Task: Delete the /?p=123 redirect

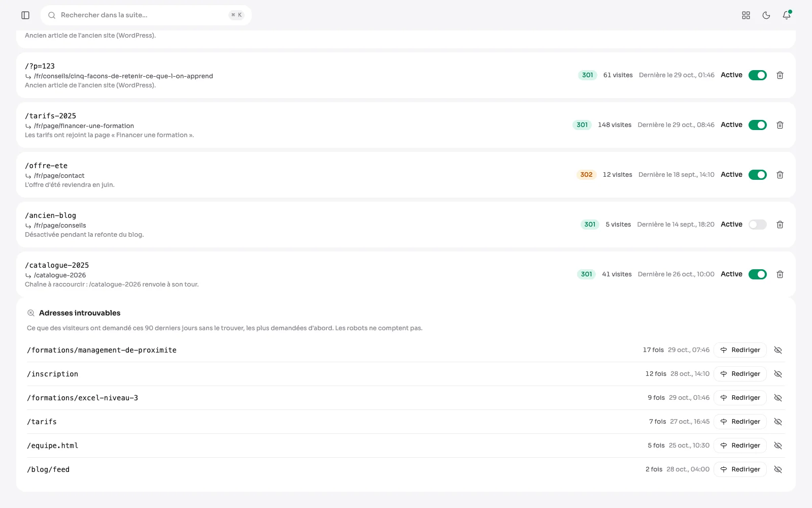Action: (x=780, y=75)
